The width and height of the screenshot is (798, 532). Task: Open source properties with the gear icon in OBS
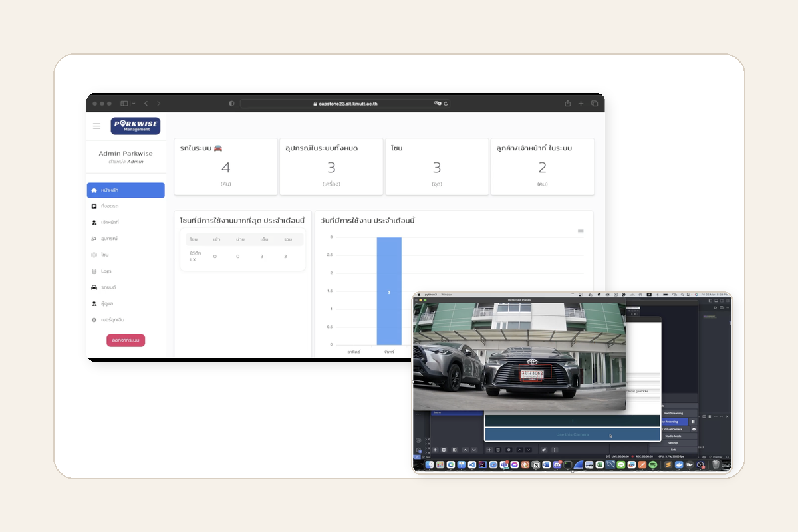tap(509, 450)
